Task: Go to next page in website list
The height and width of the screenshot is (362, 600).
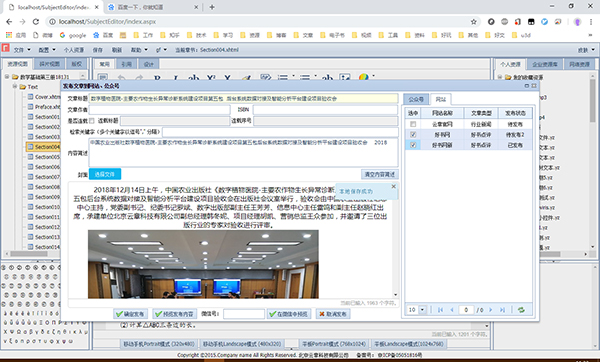Action: coord(491,310)
